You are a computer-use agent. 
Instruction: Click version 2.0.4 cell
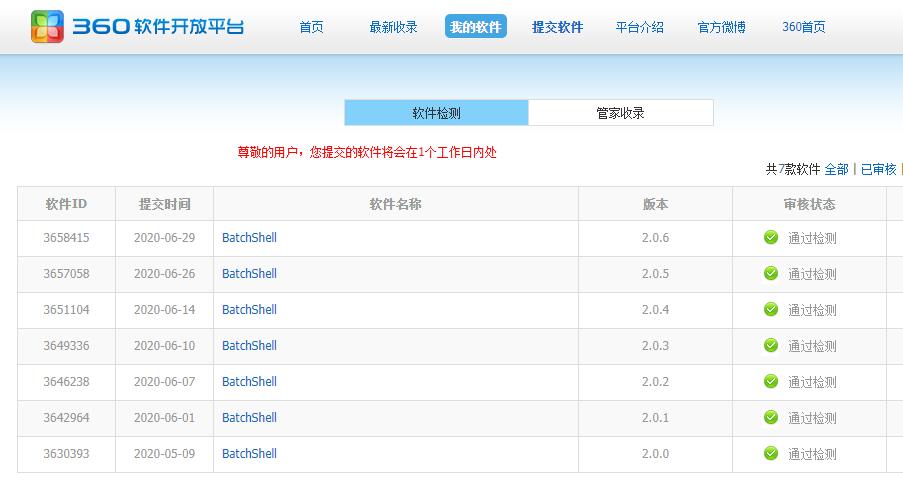[655, 310]
